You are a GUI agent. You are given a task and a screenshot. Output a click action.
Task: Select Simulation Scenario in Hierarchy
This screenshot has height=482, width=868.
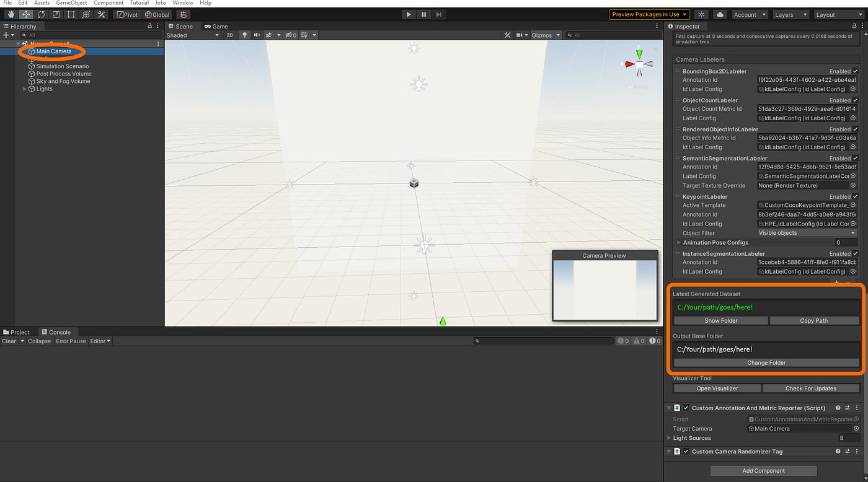(x=62, y=66)
